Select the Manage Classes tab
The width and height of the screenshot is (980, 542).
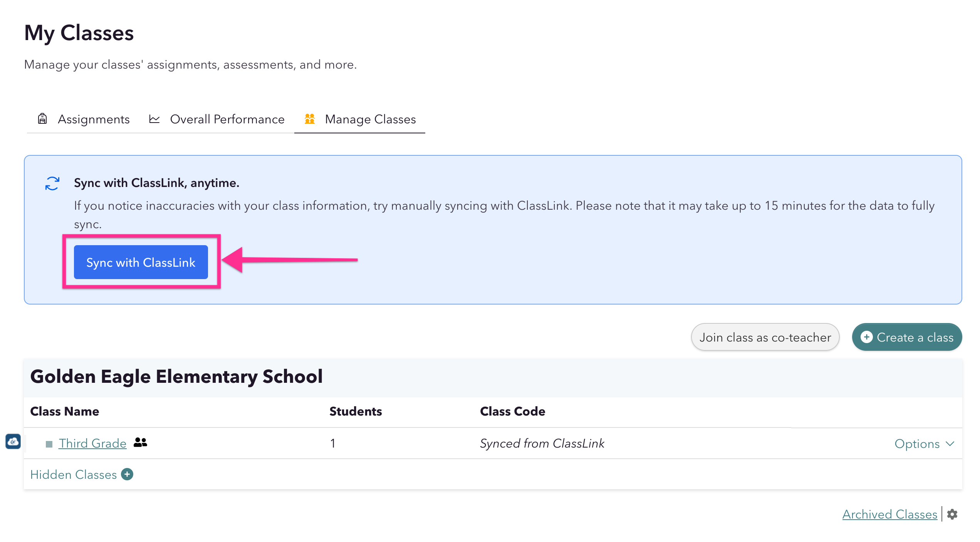[370, 119]
